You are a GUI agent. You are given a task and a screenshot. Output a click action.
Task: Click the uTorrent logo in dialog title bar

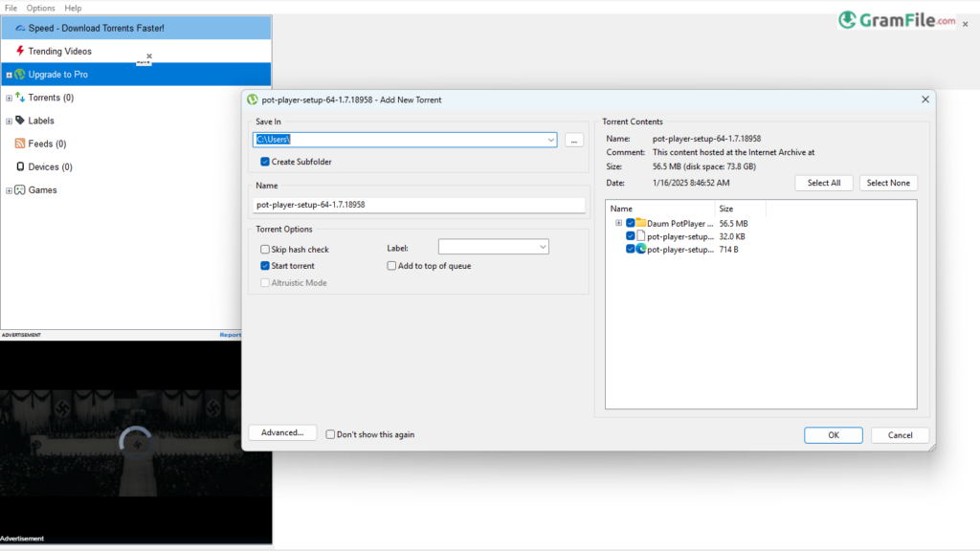pyautogui.click(x=253, y=99)
